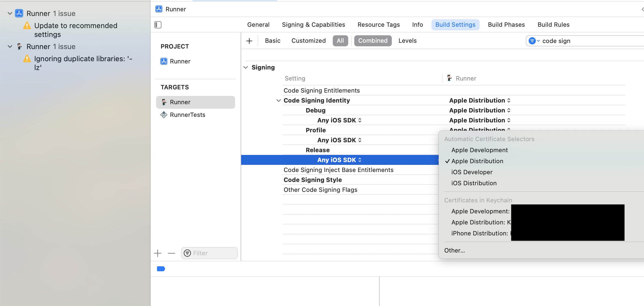This screenshot has width=644, height=306.
Task: Click the plus icon to add a build setting
Action: pyautogui.click(x=249, y=41)
